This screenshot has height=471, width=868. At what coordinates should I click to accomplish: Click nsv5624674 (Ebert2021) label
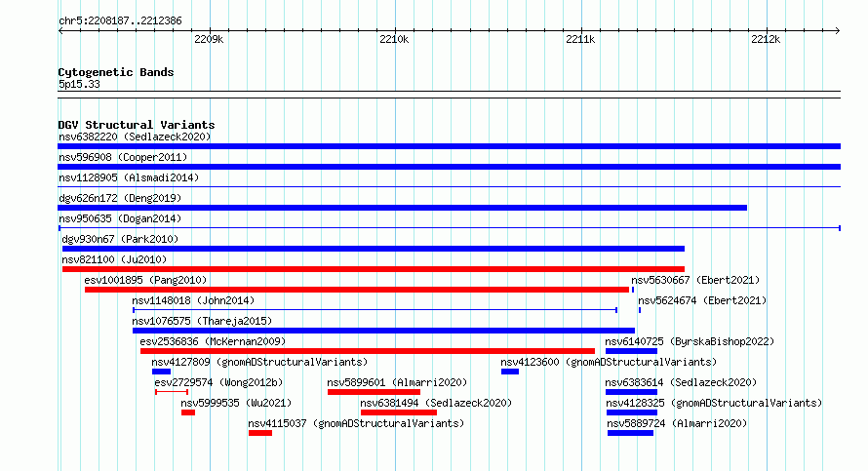[x=702, y=300]
